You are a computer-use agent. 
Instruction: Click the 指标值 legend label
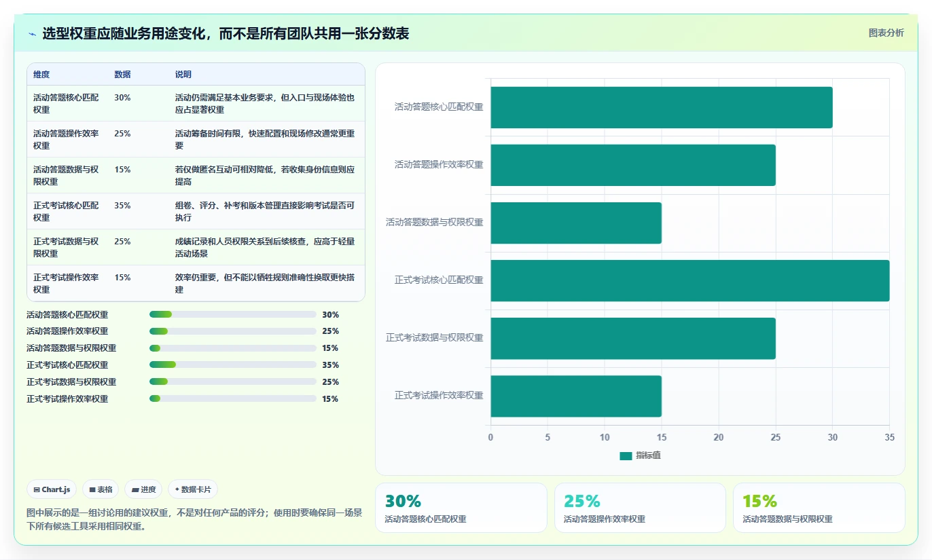click(x=648, y=455)
